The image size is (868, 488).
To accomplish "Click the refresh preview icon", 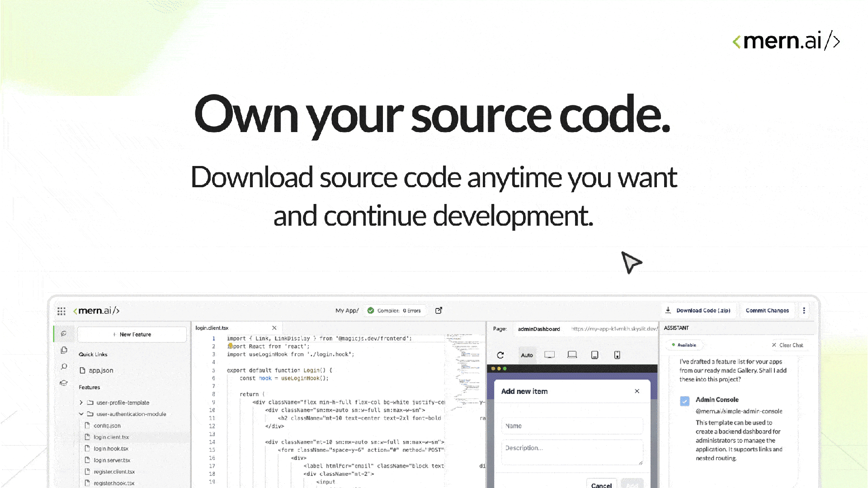I will point(500,355).
